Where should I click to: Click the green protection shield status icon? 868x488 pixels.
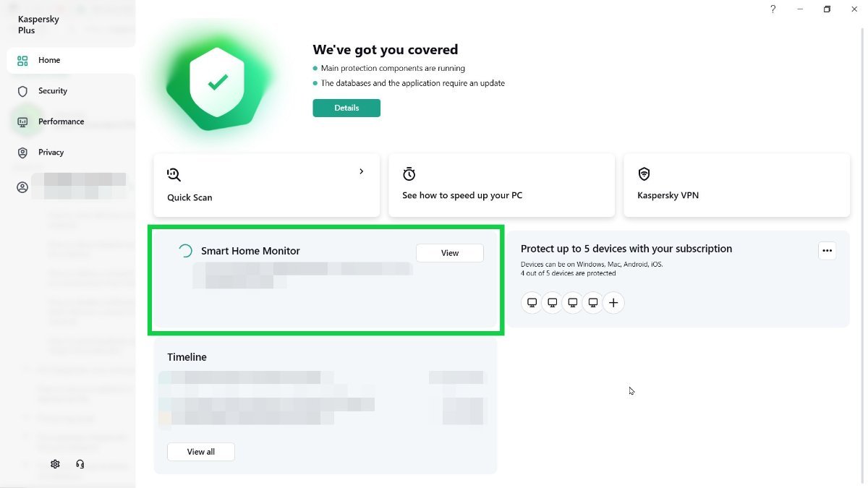(217, 83)
